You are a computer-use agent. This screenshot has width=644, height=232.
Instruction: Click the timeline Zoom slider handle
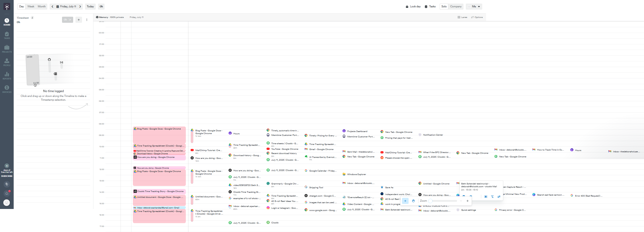[430, 201]
